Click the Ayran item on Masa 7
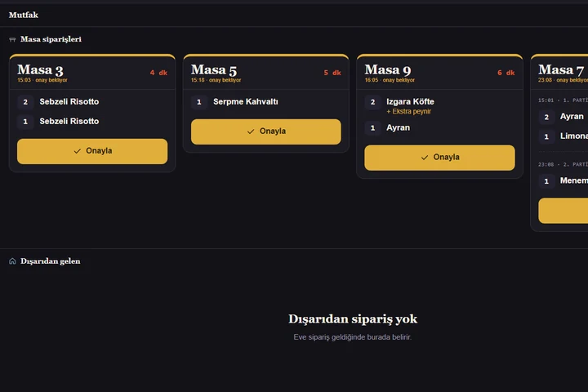 coord(572,116)
